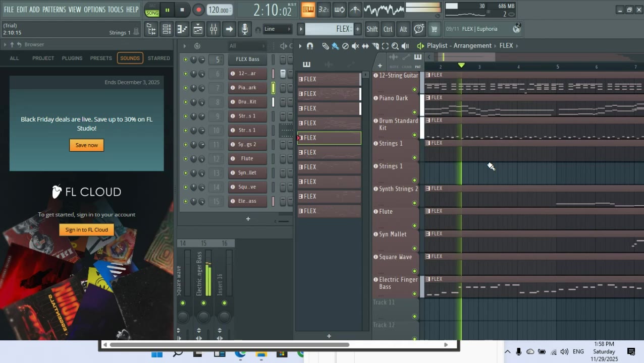Toggle the Ctrl modifier button
This screenshot has width=644, height=363.
coord(388,29)
